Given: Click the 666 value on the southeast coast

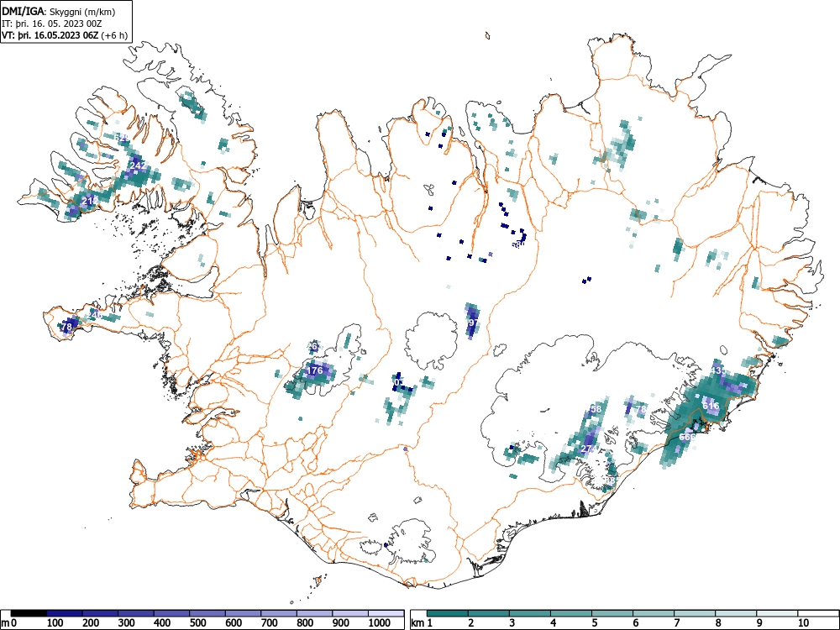Looking at the screenshot, I should pos(687,437).
